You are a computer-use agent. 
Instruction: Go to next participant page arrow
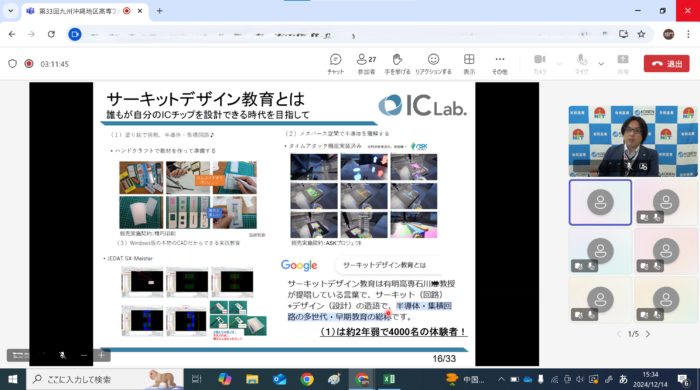pyautogui.click(x=648, y=334)
